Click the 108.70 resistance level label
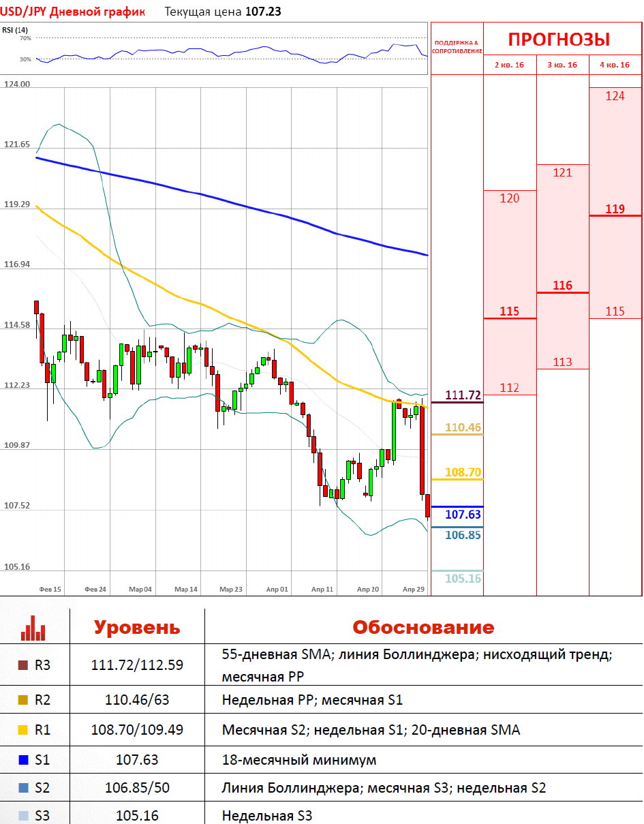Image resolution: width=644 pixels, height=824 pixels. [463, 472]
